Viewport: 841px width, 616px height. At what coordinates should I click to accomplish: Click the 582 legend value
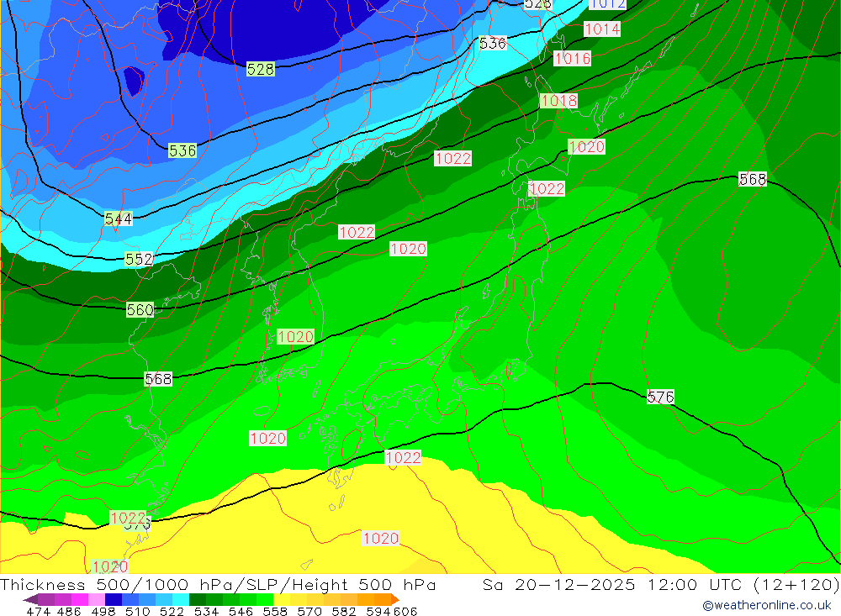pos(344,611)
